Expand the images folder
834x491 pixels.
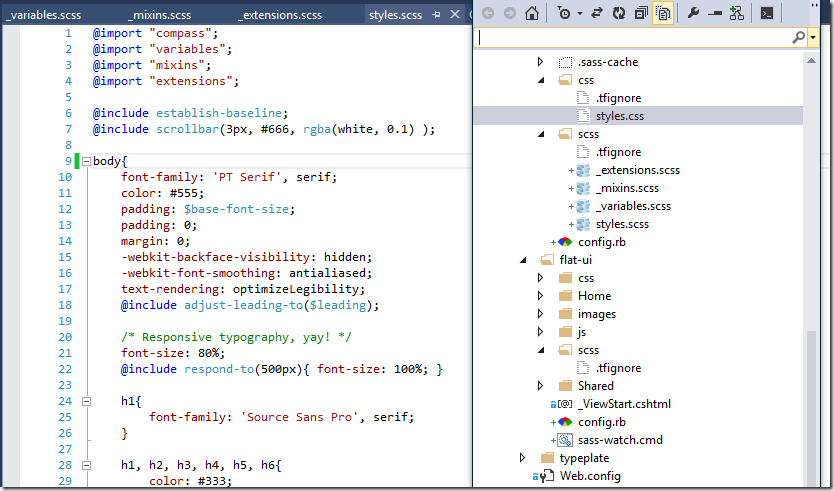pos(540,314)
